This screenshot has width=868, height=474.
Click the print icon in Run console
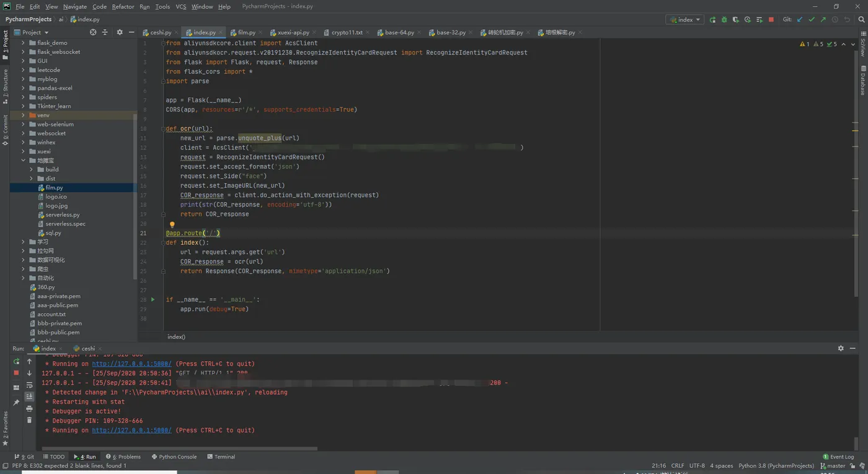tap(29, 408)
